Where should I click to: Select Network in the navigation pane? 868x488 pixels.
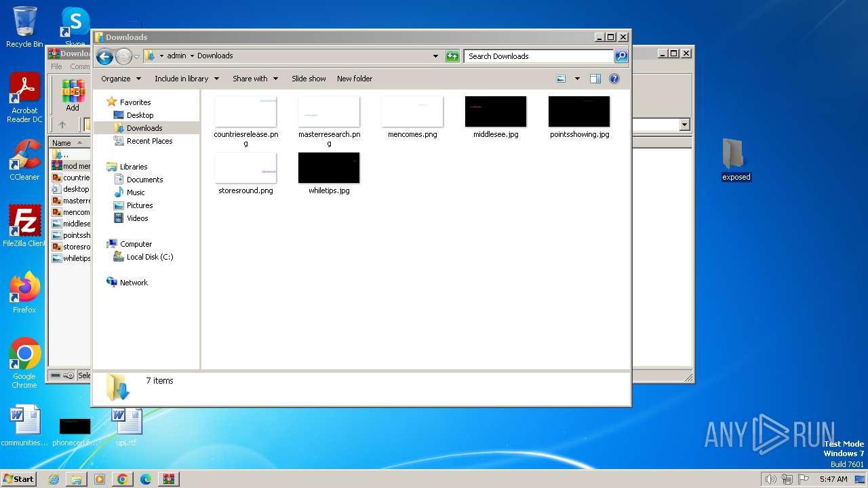[x=134, y=283]
